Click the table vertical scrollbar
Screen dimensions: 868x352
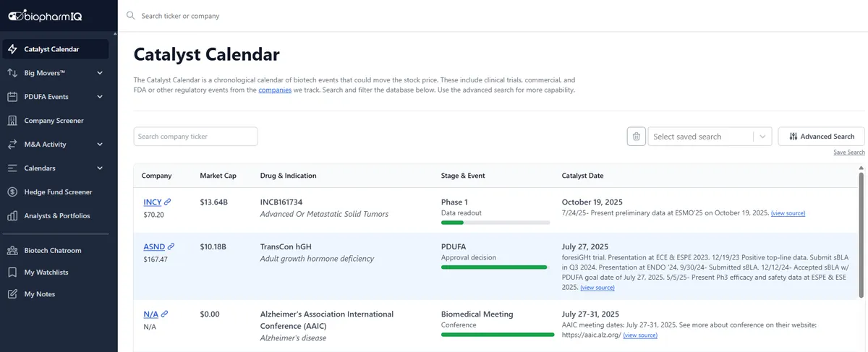point(861,235)
